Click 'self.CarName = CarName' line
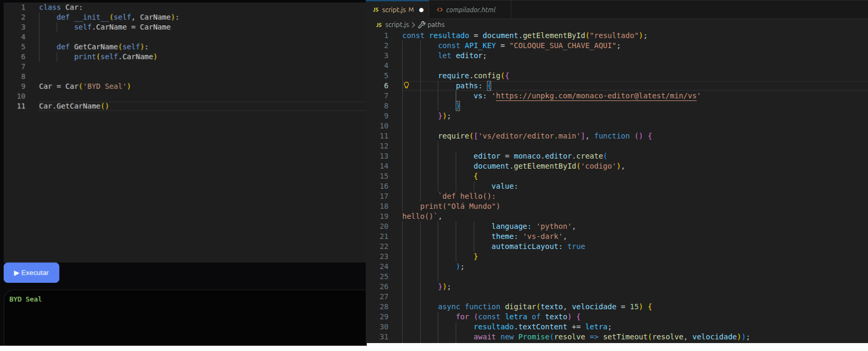 (x=122, y=27)
